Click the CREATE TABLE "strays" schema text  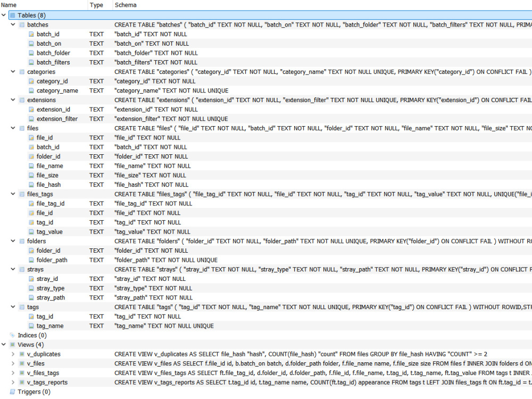[323, 269]
